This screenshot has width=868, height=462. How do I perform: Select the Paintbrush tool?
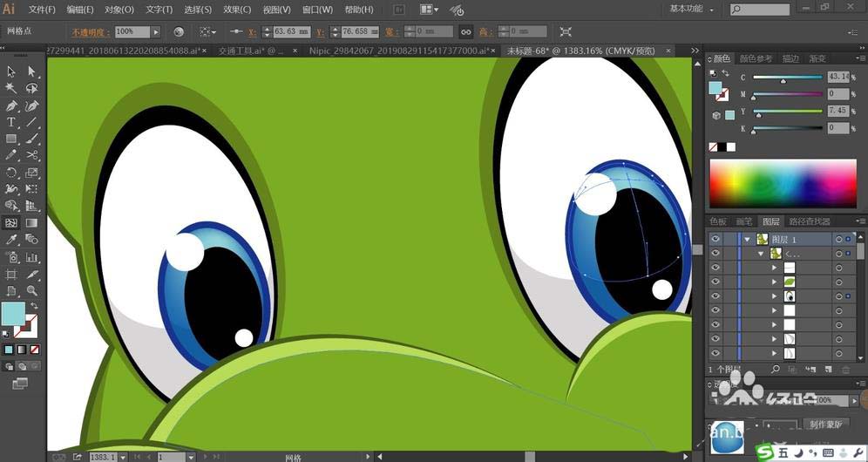pos(31,139)
